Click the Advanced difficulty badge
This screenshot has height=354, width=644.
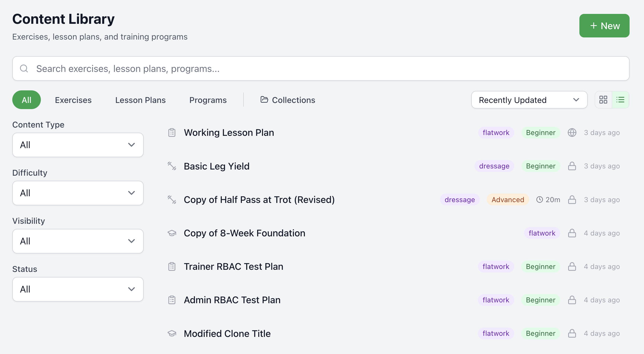507,199
